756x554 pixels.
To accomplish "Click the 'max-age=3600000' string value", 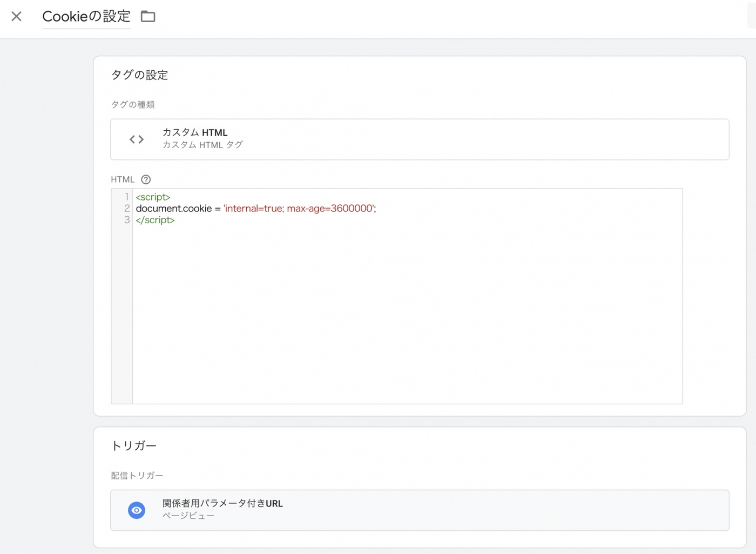I will tap(330, 208).
